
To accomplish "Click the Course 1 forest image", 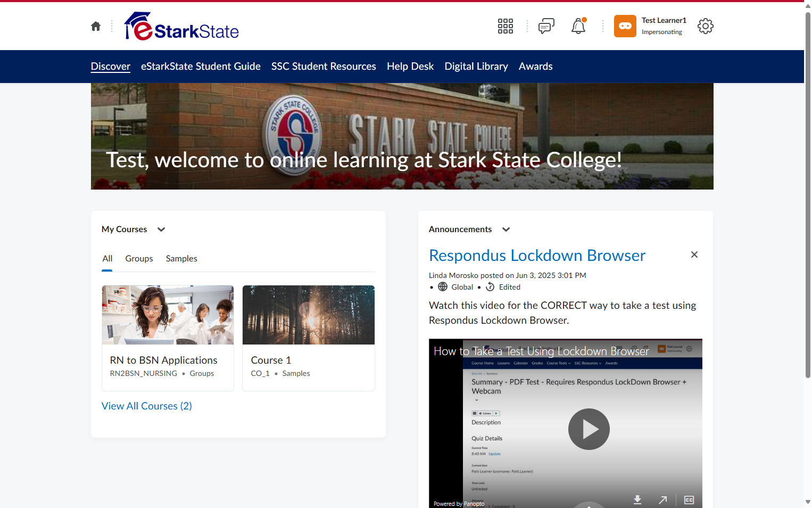I will (309, 315).
